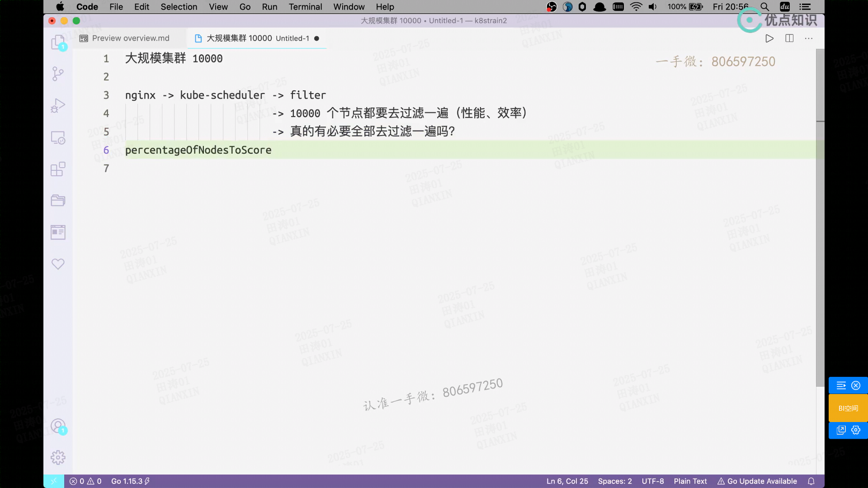
Task: Click Go Update Available status item
Action: (x=757, y=481)
